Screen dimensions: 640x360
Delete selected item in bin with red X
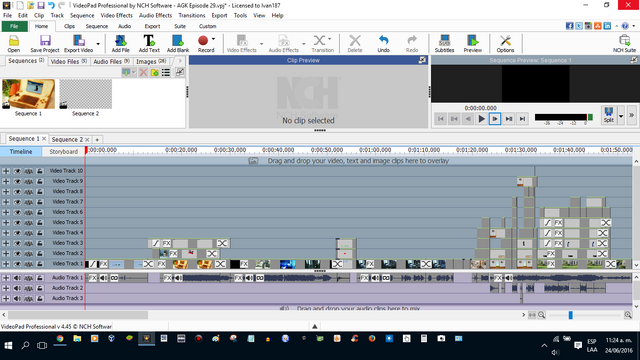click(143, 73)
